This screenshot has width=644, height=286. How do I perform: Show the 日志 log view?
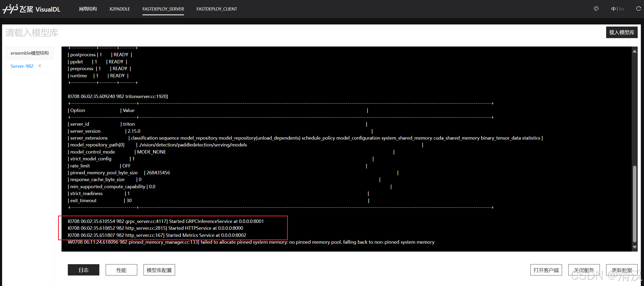point(84,270)
